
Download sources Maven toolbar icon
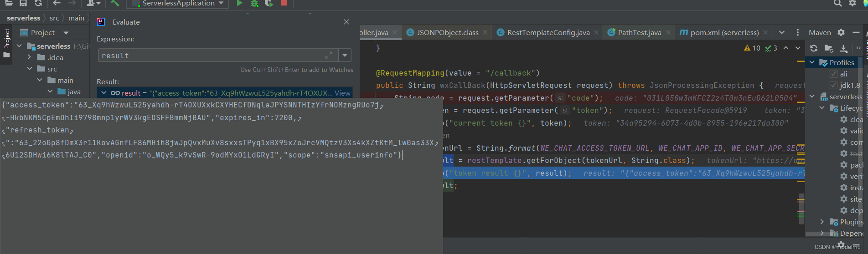(844, 48)
